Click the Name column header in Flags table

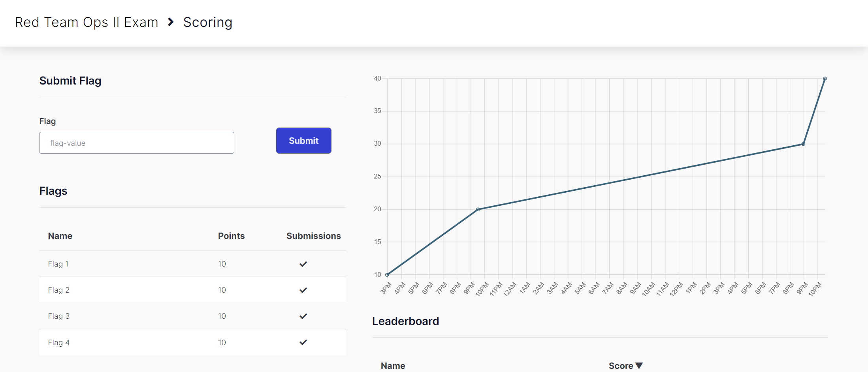pos(60,236)
